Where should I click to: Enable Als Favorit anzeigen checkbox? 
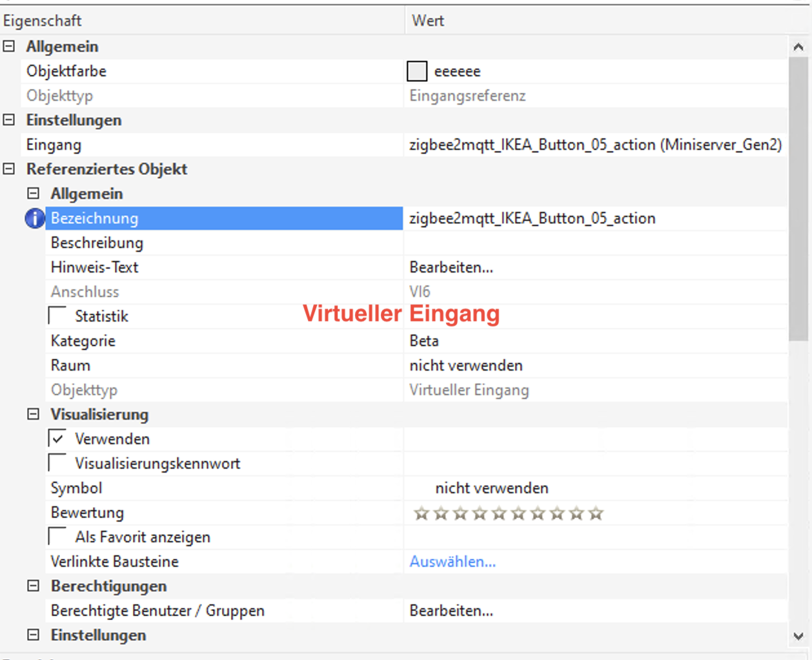(x=58, y=537)
